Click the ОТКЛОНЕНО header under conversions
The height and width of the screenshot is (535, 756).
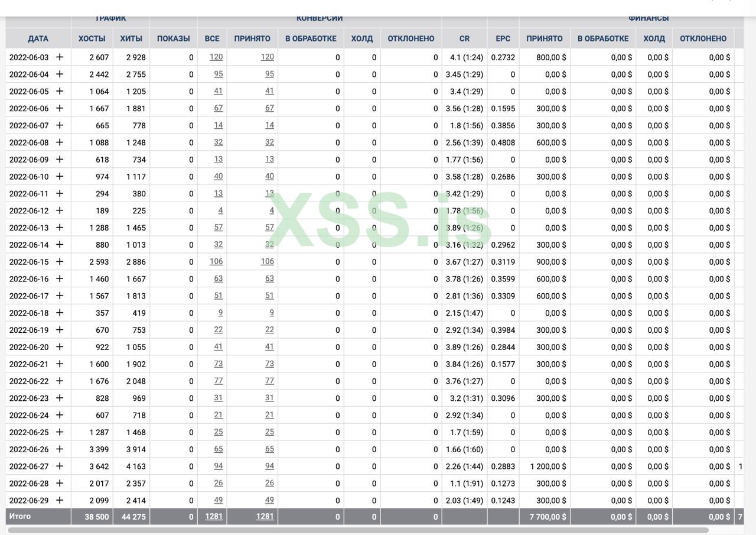point(411,38)
